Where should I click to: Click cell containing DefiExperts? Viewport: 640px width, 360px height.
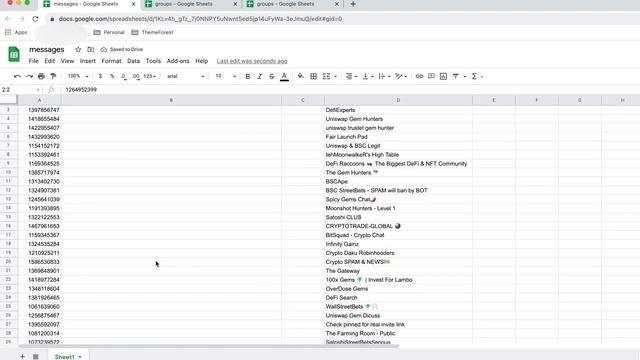(398, 110)
